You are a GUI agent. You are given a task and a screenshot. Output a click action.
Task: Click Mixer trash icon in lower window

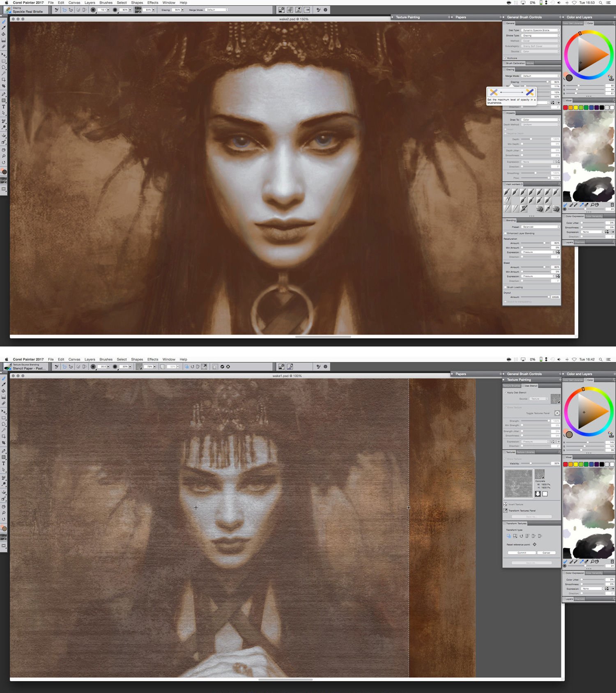612,562
